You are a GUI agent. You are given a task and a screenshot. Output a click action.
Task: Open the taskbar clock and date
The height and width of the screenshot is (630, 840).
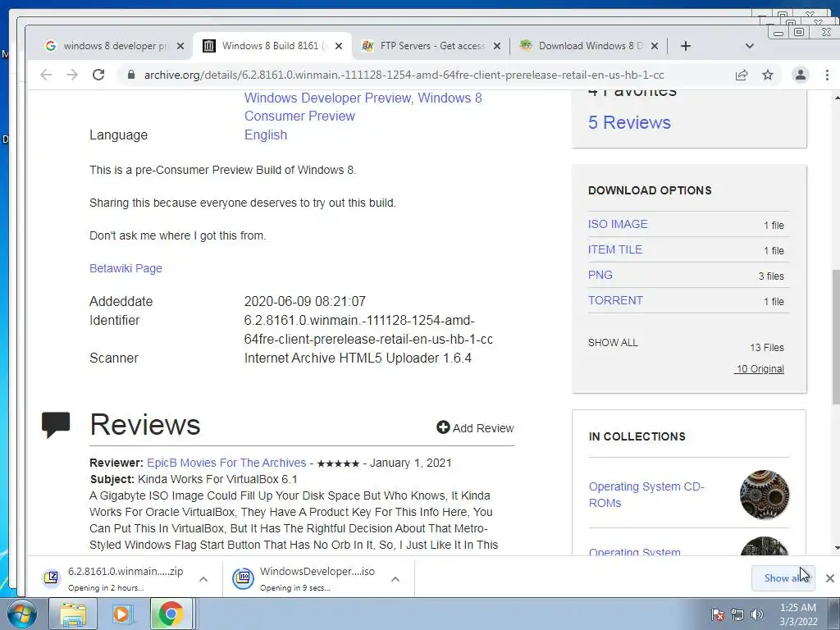(798, 614)
